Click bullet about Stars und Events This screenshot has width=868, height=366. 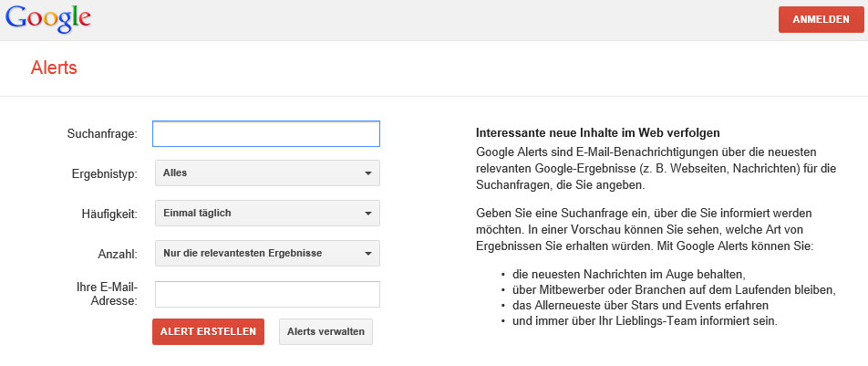(640, 305)
